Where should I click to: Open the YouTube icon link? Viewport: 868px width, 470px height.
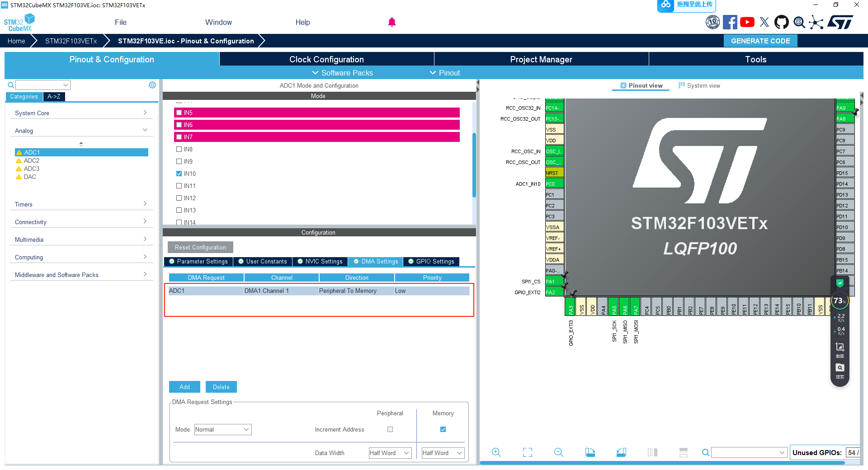[747, 22]
